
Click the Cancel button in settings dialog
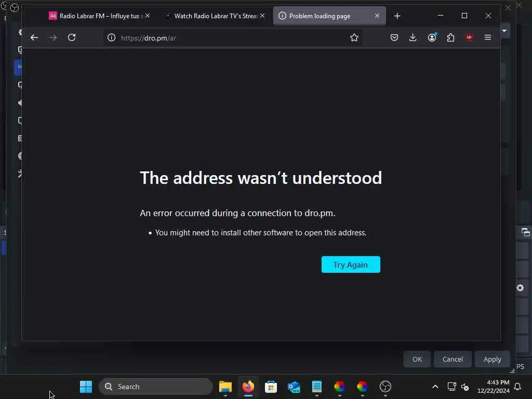[453, 360]
